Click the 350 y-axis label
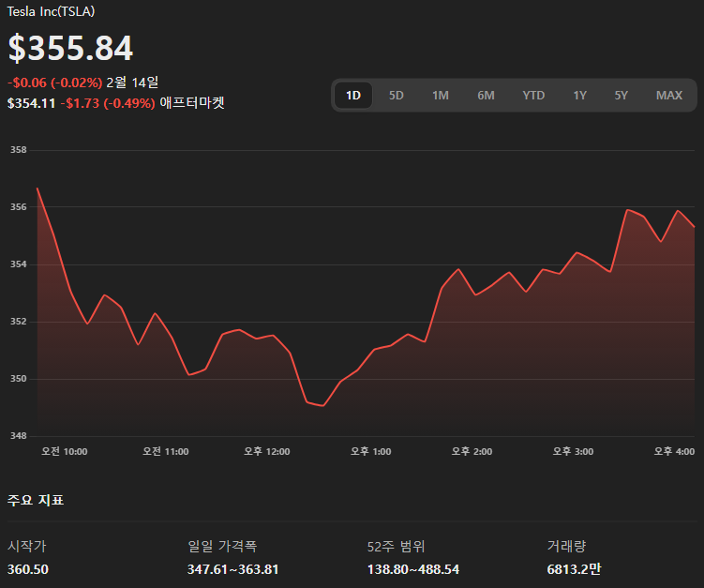Screen dimensions: 704x588 click(19, 379)
